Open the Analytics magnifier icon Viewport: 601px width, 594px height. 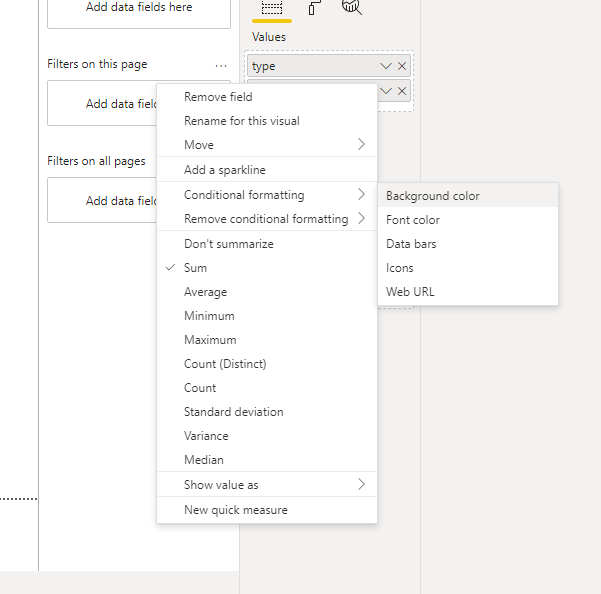coord(352,7)
